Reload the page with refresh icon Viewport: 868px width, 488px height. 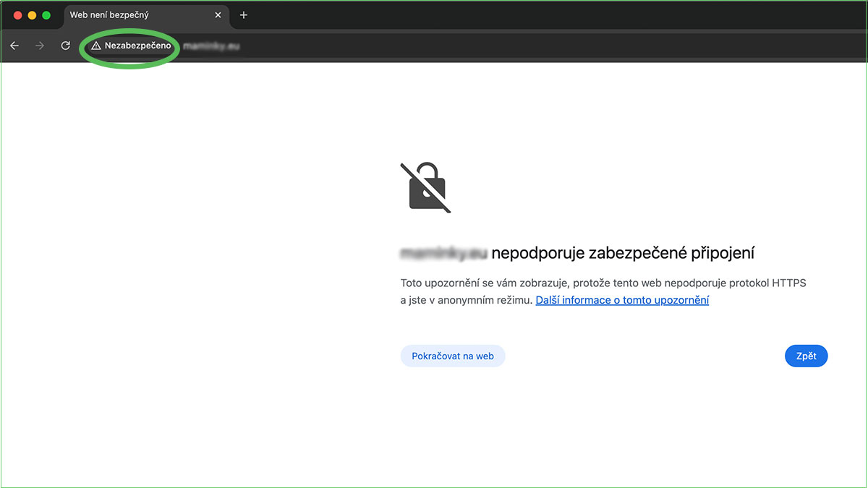[x=65, y=46]
